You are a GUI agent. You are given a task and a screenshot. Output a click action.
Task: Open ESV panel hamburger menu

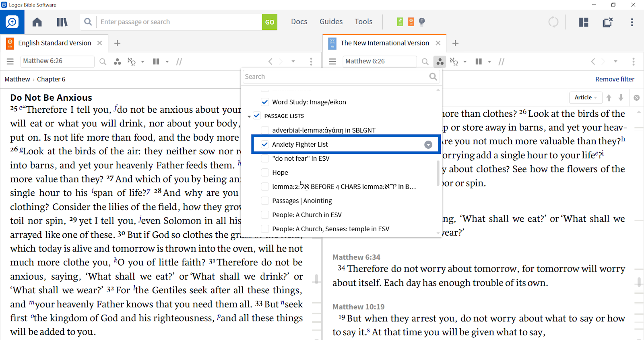(10, 61)
